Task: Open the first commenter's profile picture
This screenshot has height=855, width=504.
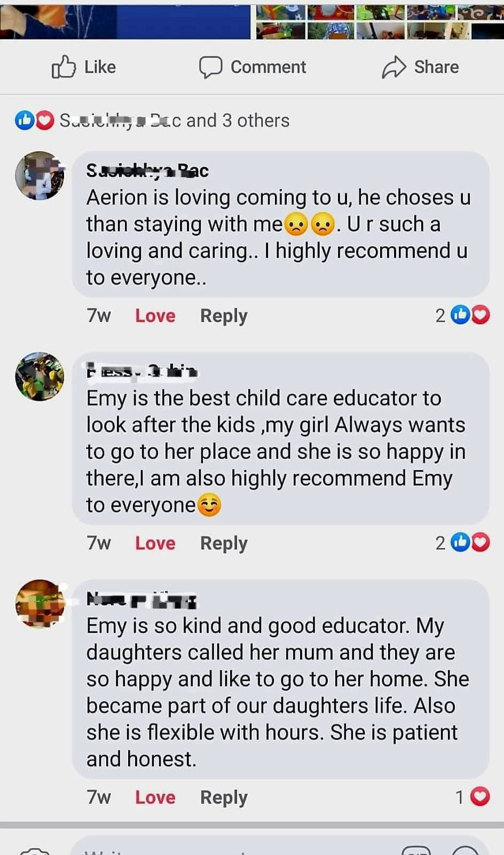Action: point(40,175)
